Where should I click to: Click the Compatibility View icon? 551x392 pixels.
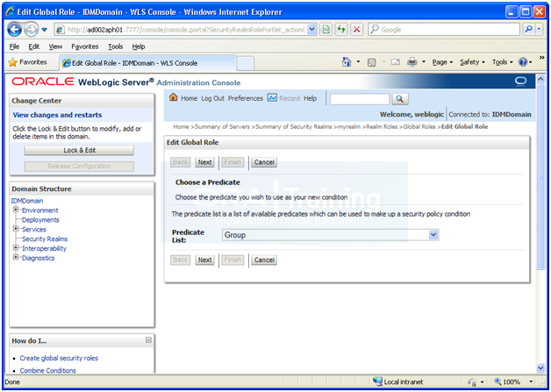[x=326, y=30]
